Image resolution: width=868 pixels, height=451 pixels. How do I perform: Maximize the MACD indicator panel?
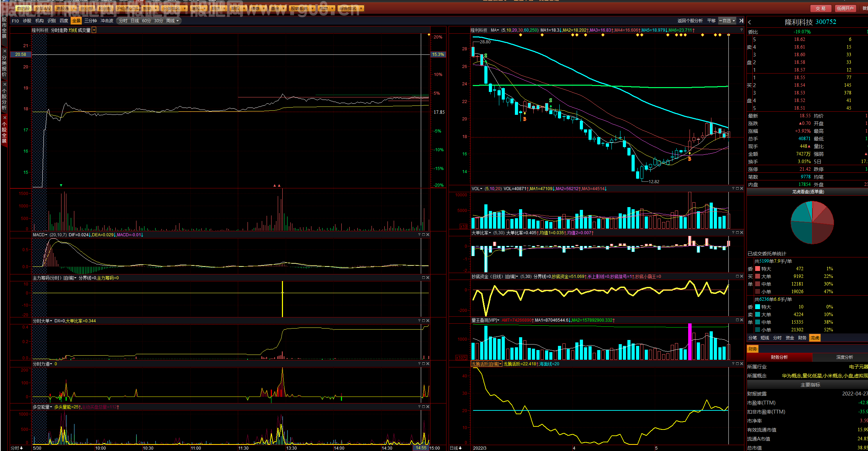click(x=424, y=235)
